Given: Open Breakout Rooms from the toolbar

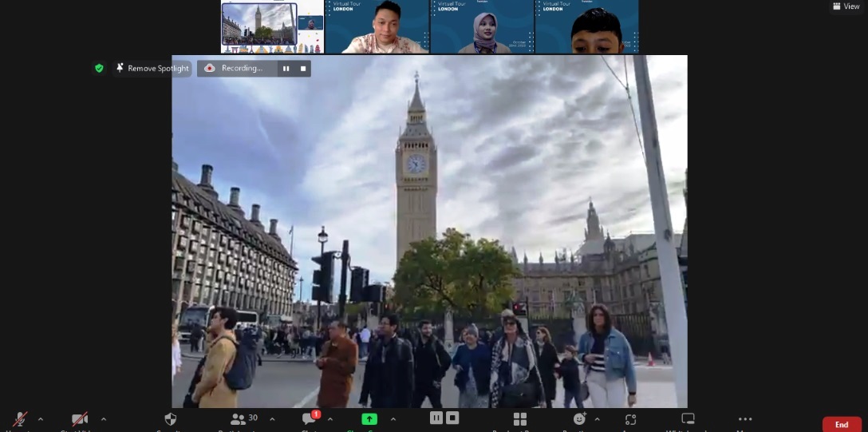Looking at the screenshot, I should tap(520, 420).
